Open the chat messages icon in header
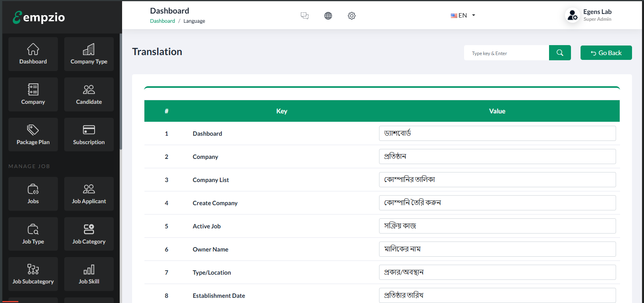644x303 pixels. [x=304, y=16]
